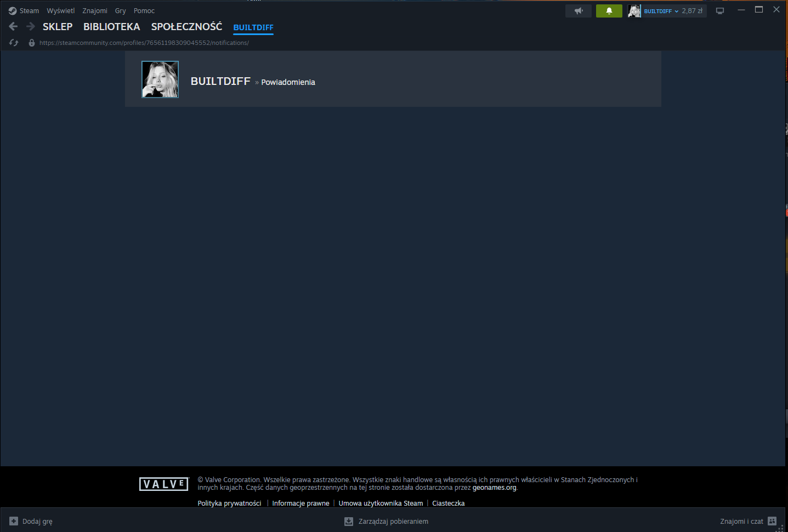Open Umowa użytkownika Steam link
The image size is (788, 532).
(381, 503)
